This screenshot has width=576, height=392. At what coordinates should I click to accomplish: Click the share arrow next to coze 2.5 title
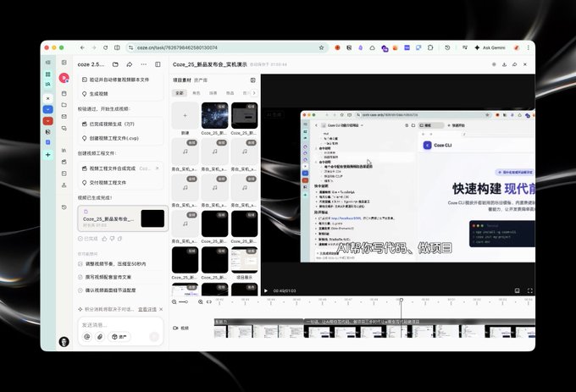click(x=130, y=64)
